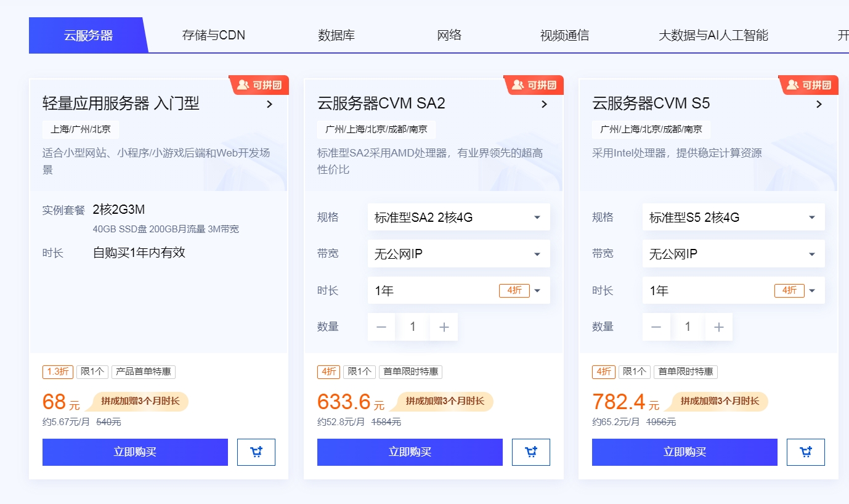Increase quantity on the CVM S5 card
849x504 pixels.
coord(718,327)
